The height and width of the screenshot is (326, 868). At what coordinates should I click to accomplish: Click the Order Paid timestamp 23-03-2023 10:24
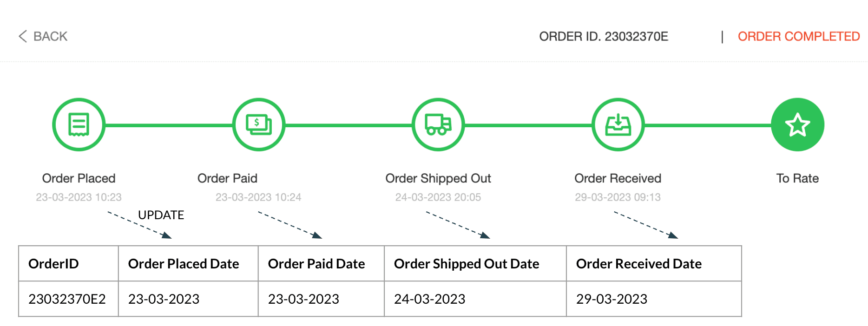tap(258, 197)
